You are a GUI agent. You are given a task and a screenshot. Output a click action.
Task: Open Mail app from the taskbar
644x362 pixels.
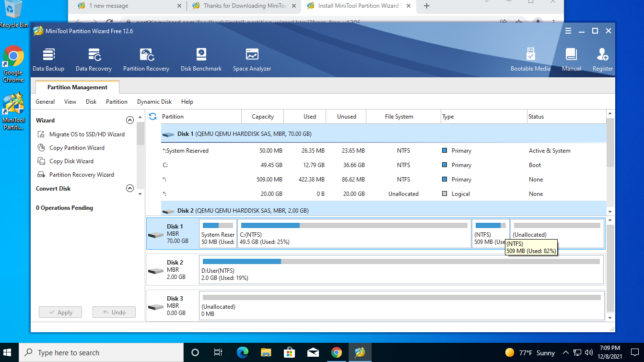(x=313, y=352)
